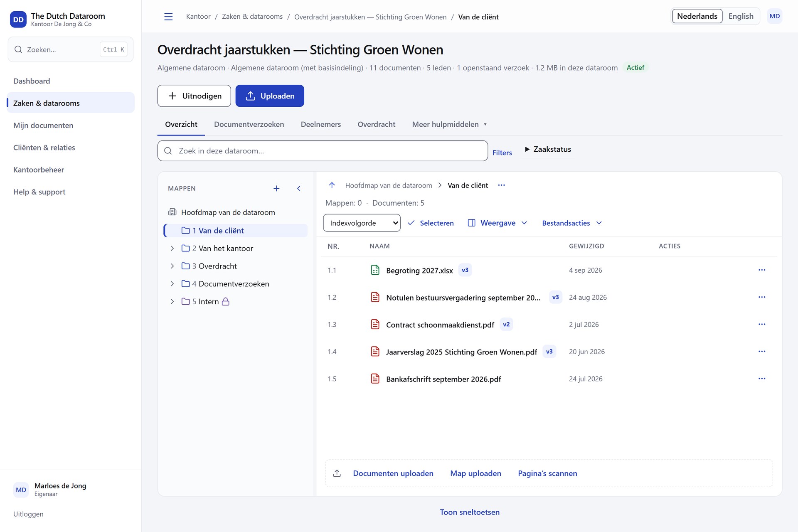Click the DD logo of The Dutch Dataroom
Viewport: 798px width, 532px height.
click(18, 20)
